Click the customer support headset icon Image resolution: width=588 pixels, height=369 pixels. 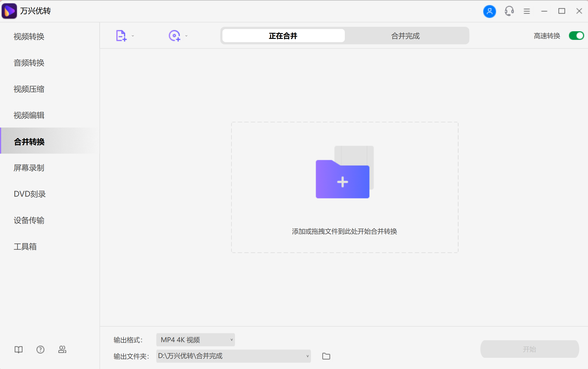pyautogui.click(x=509, y=11)
